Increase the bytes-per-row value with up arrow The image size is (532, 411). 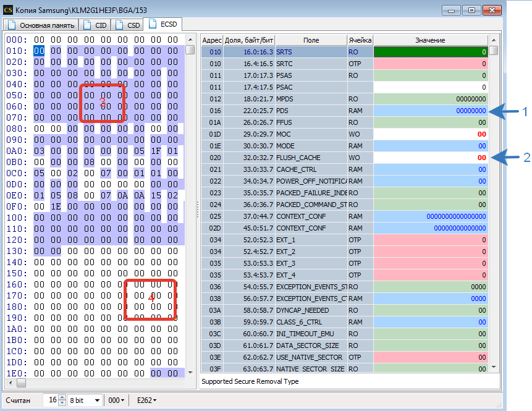pos(61,397)
